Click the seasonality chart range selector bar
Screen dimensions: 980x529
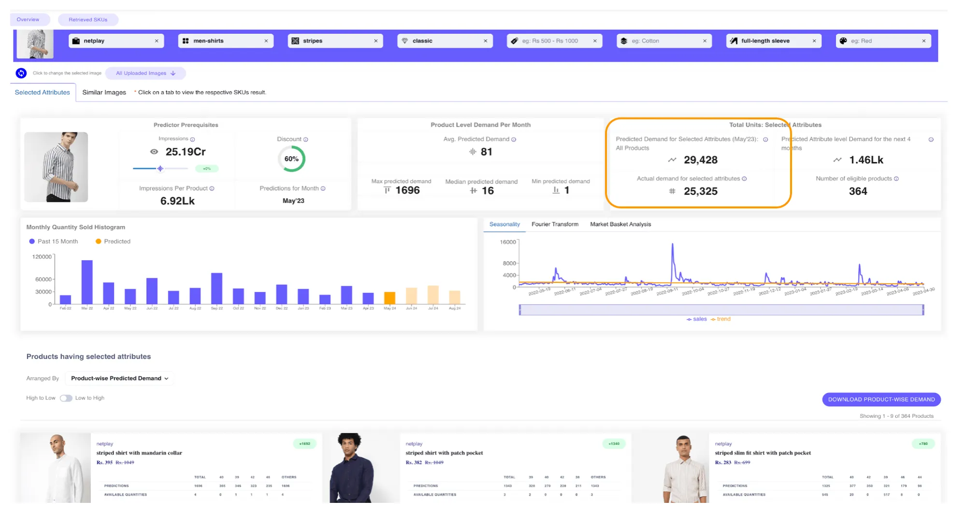721,310
